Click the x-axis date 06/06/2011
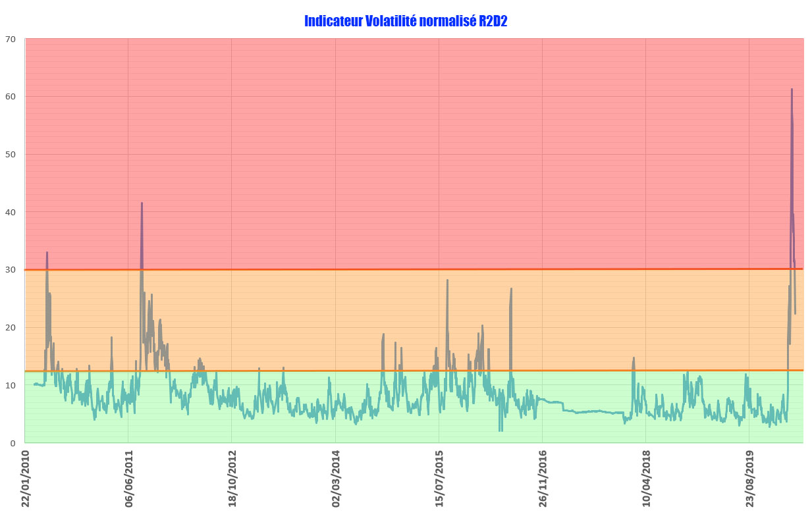The height and width of the screenshot is (524, 812). [130, 479]
